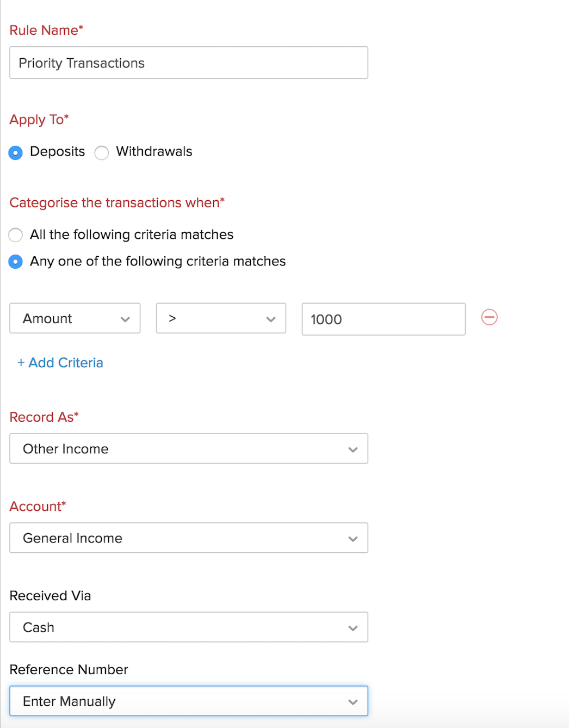
Task: Focus the Rule Name text field
Action: pos(188,63)
